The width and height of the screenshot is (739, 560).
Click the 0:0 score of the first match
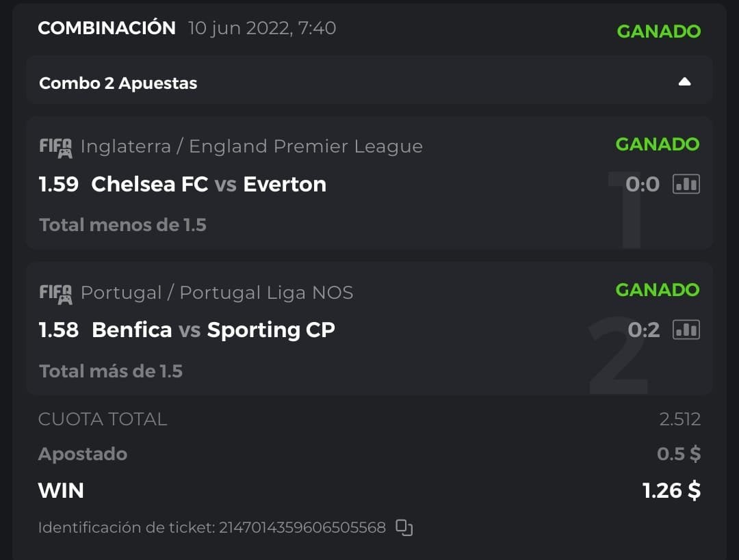click(643, 184)
